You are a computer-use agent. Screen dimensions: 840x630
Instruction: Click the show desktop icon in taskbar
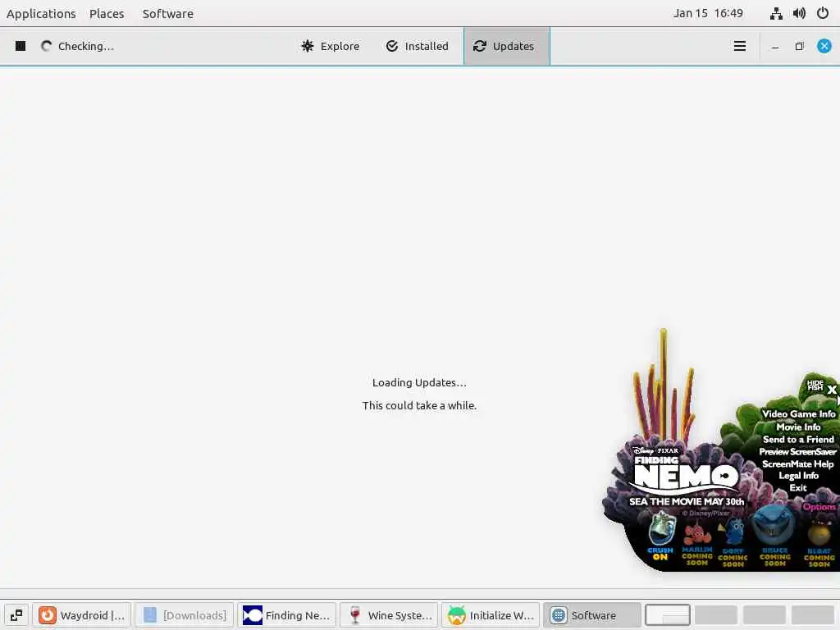16,615
